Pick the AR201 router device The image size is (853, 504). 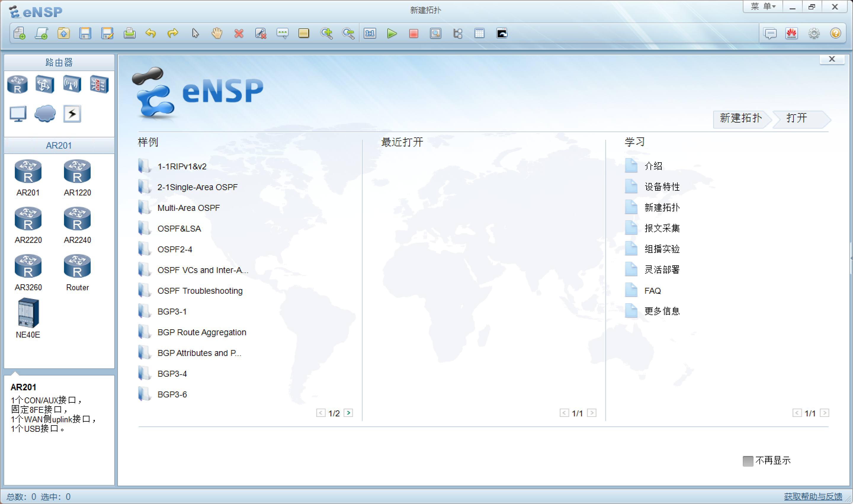(28, 178)
